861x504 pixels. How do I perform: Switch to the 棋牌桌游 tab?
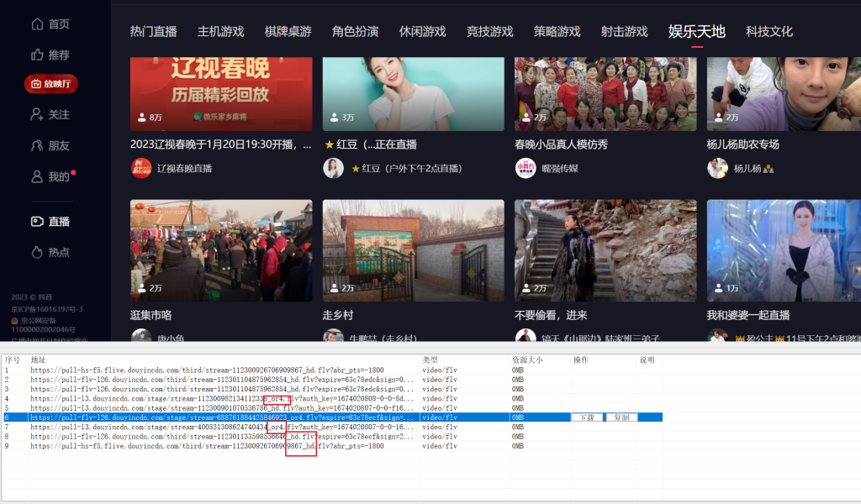(288, 32)
